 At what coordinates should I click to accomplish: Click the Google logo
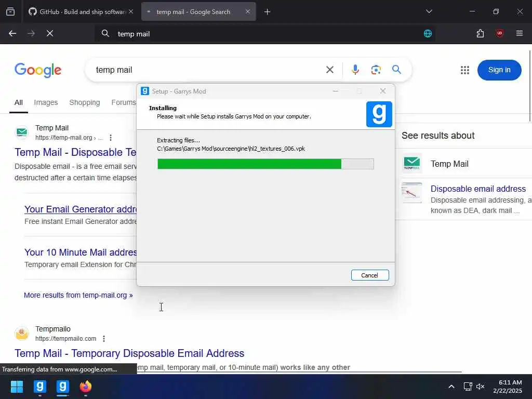tap(38, 70)
